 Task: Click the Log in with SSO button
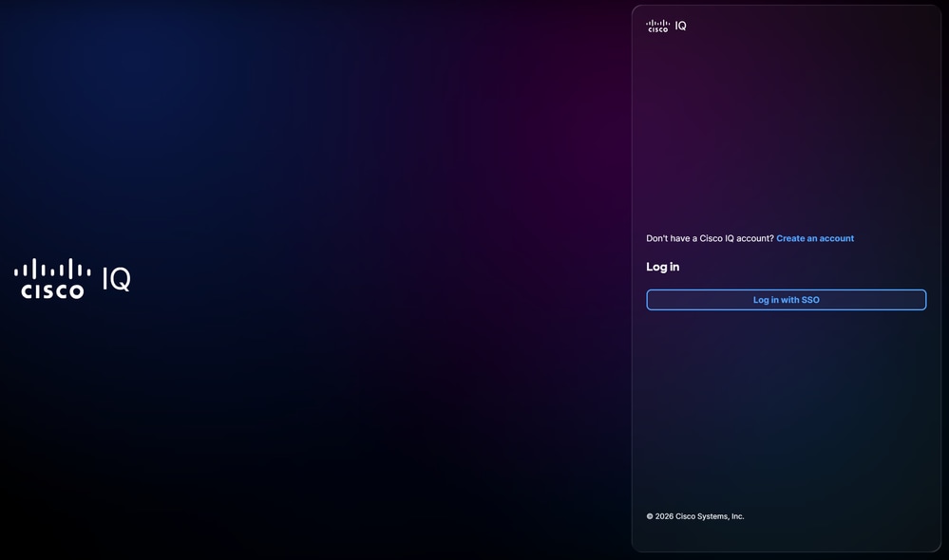[786, 300]
